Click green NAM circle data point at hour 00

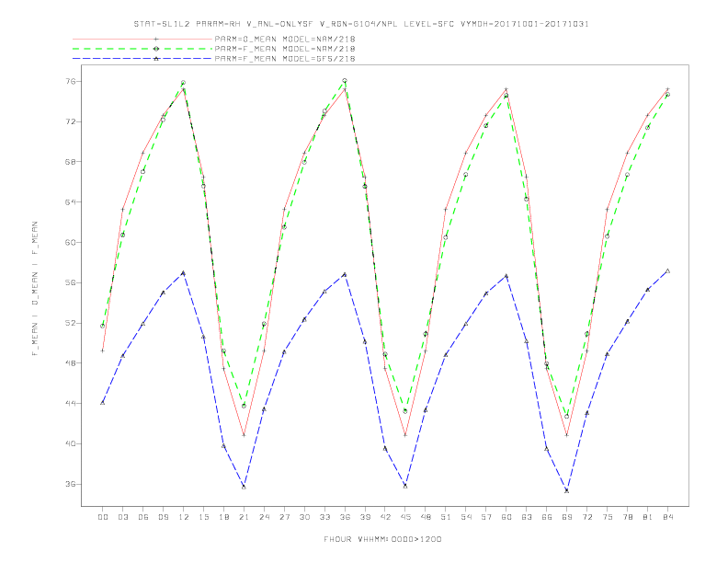click(x=103, y=326)
